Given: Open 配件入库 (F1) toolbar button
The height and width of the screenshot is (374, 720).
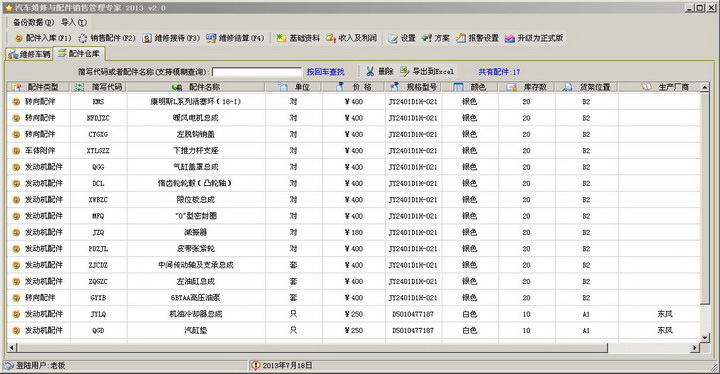Looking at the screenshot, I should pos(43,38).
